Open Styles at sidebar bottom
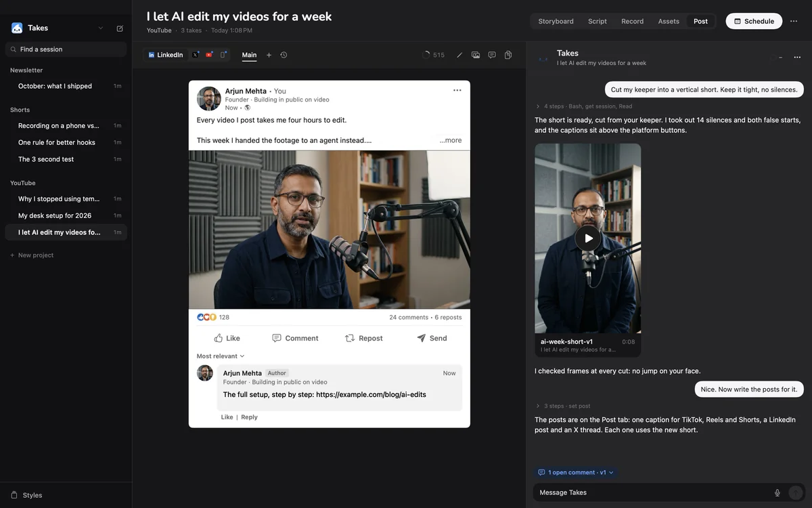This screenshot has height=508, width=812. tap(26, 495)
